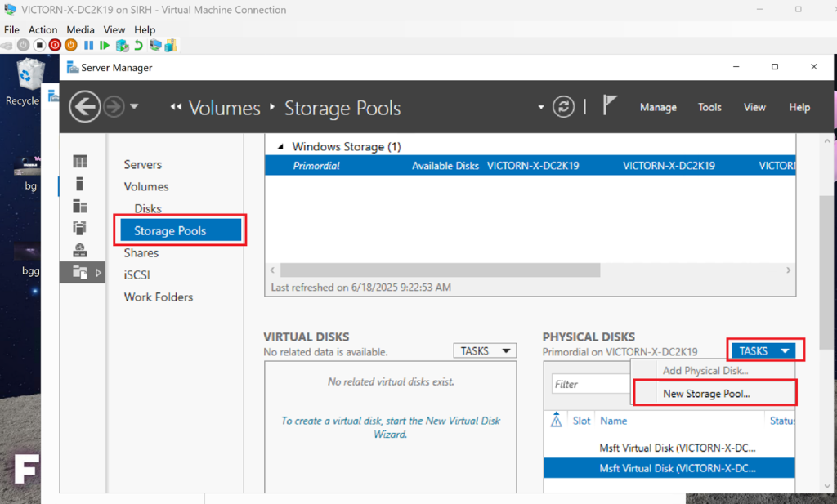Click the All Servers sidebar icon

coord(80,206)
